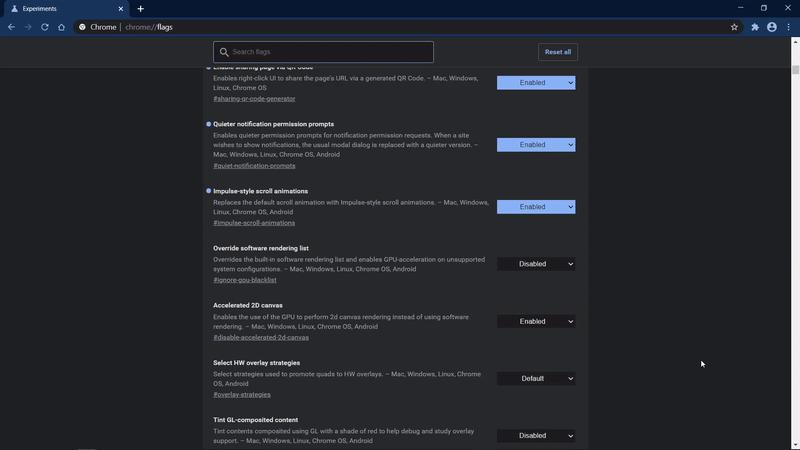Follow the #ignore-gpu-blacklist link
800x450 pixels.
[x=244, y=280]
